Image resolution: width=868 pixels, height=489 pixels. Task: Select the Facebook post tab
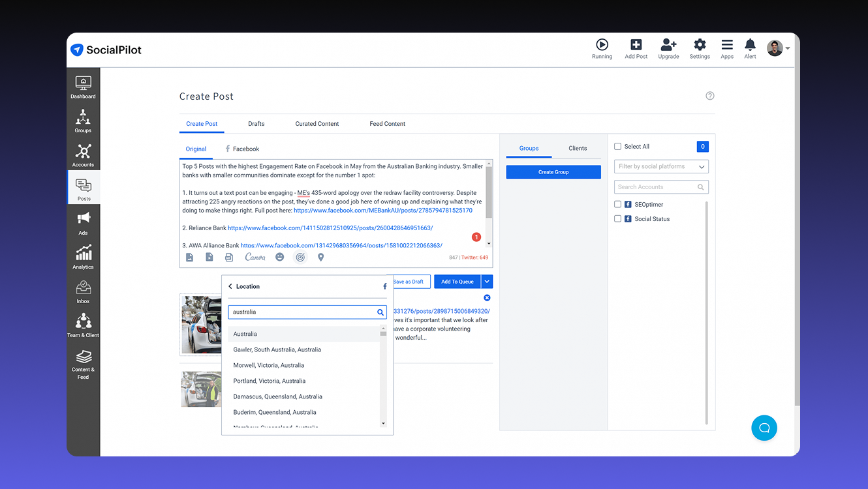pyautogui.click(x=242, y=149)
